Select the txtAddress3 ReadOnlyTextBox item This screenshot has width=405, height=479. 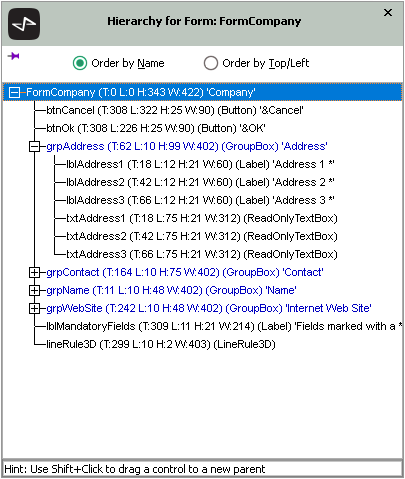(202, 254)
